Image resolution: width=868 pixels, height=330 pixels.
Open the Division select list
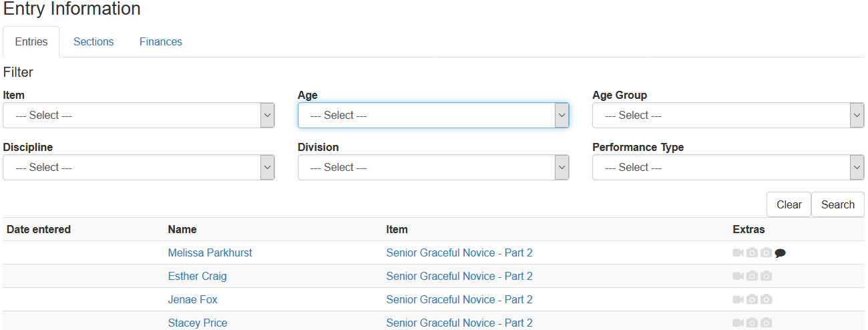(x=433, y=167)
